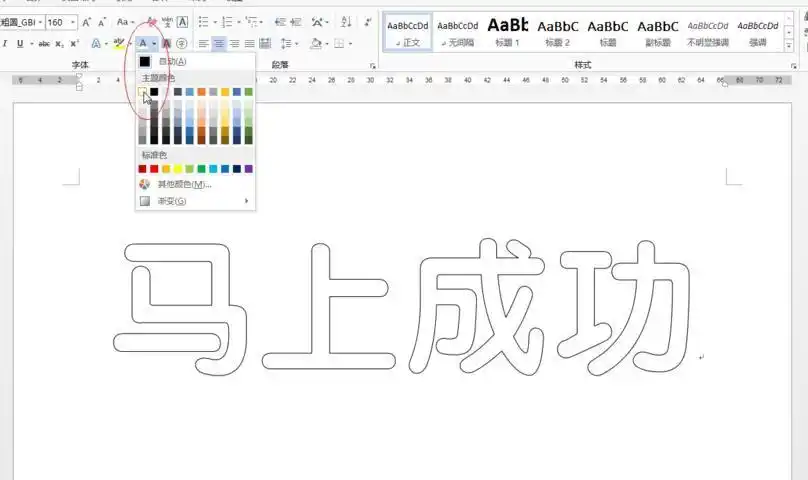The image size is (808, 480).
Task: Click the Line Spacing icon
Action: (x=287, y=44)
